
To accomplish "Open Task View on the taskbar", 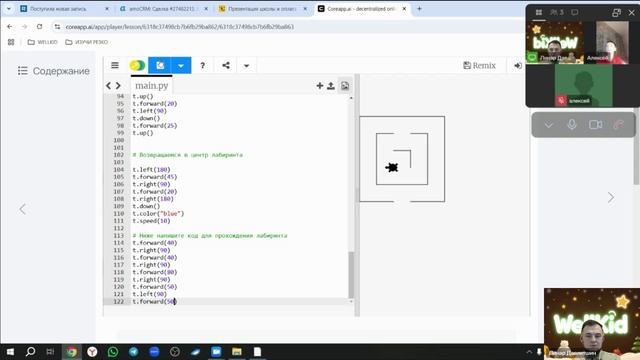I will (x=50, y=351).
